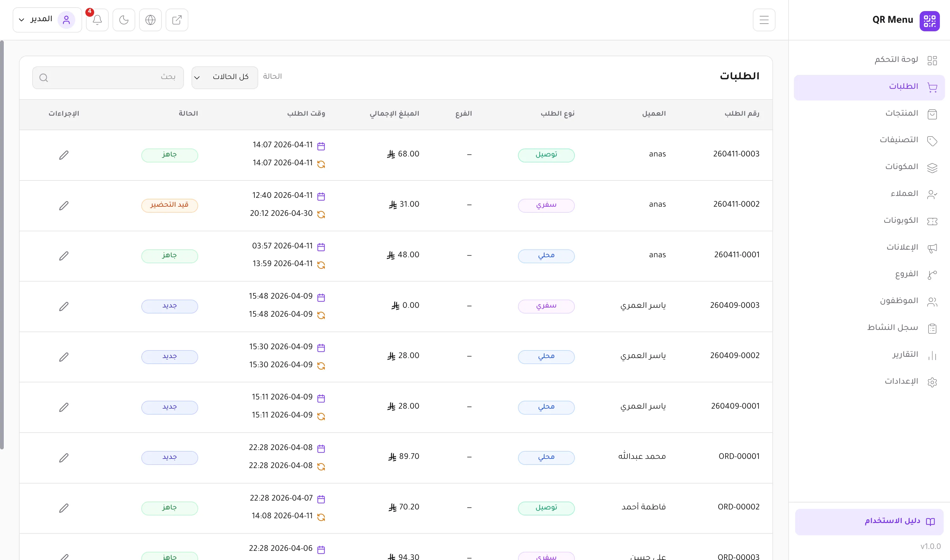Click the external link open icon
Viewport: 950px width, 560px height.
[x=177, y=20]
